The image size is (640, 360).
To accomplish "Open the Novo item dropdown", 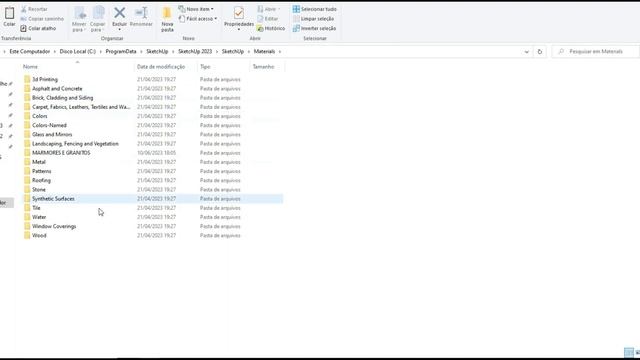I will (196, 9).
